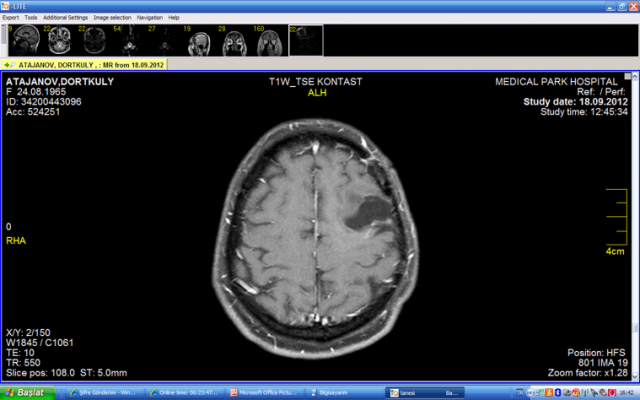Click the TR: 550 text
The image size is (640, 400).
(23, 363)
